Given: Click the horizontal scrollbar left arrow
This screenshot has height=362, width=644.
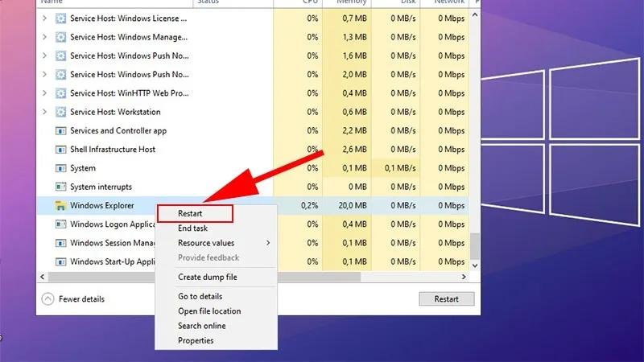Looking at the screenshot, I should (43, 277).
